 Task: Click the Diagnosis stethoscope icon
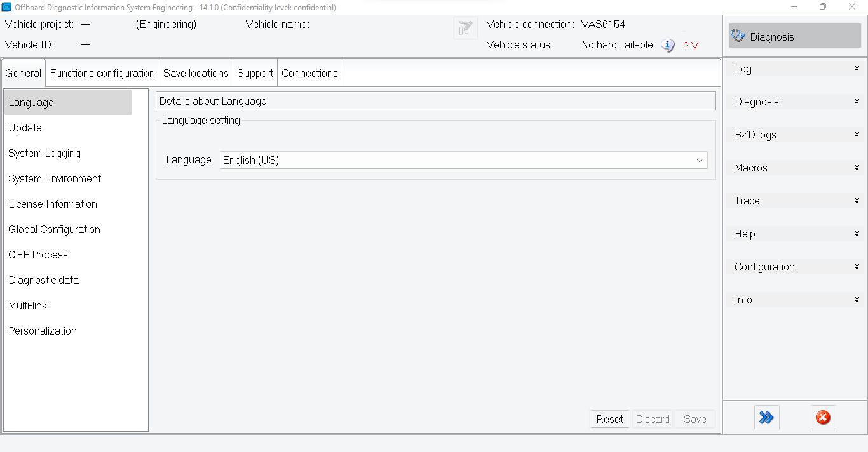click(x=738, y=36)
